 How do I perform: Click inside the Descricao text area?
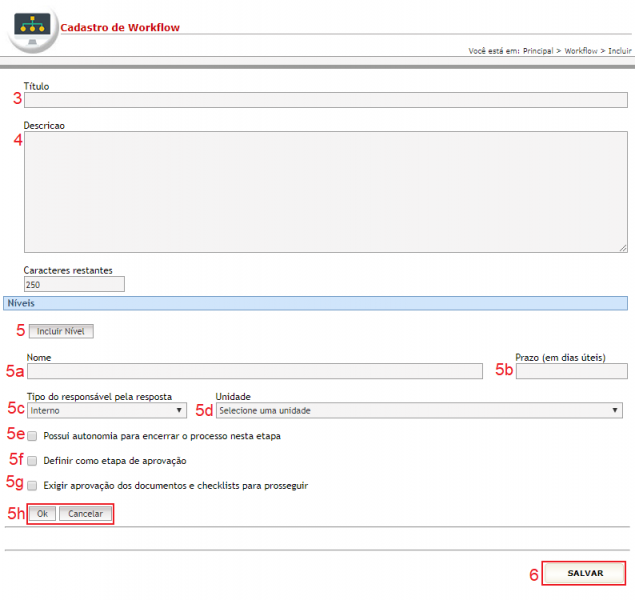point(326,192)
